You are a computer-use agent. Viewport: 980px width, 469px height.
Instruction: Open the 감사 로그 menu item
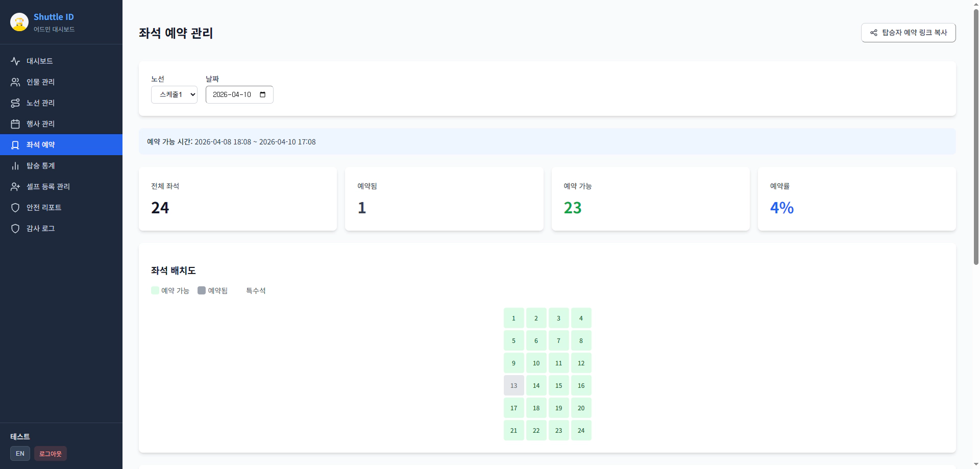tap(41, 229)
